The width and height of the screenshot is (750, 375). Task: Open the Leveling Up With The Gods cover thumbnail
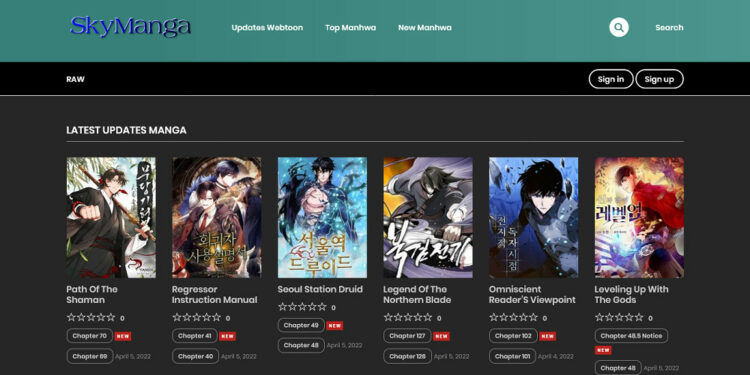point(639,217)
